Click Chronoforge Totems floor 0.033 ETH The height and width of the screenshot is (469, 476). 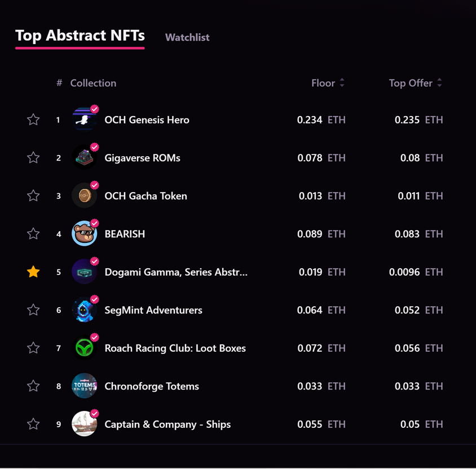click(x=321, y=386)
